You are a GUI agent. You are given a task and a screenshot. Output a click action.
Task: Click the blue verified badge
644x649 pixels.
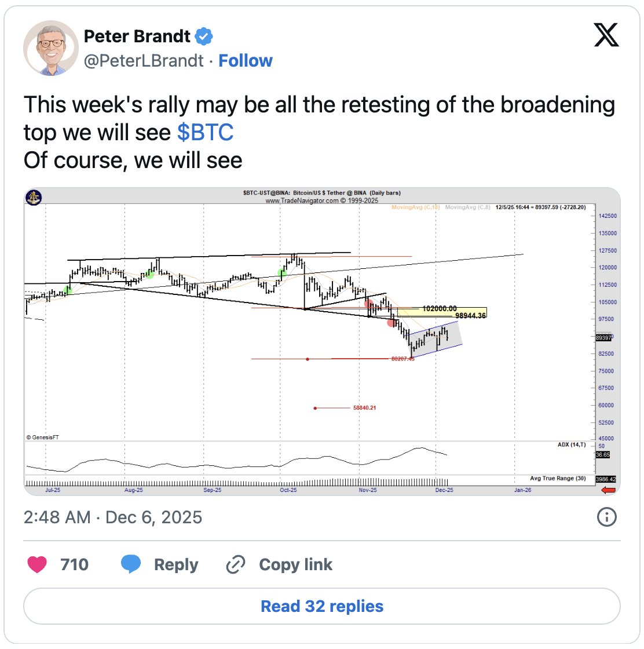tap(203, 37)
